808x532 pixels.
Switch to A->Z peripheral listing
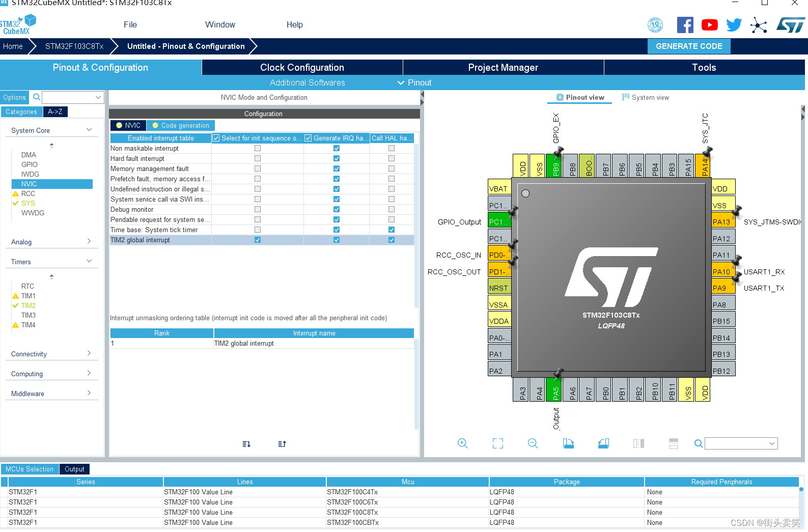tap(55, 111)
